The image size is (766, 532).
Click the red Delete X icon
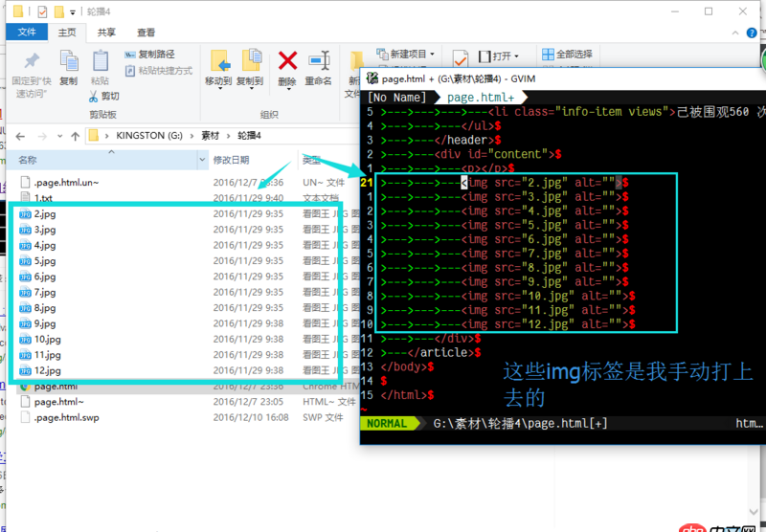click(288, 61)
